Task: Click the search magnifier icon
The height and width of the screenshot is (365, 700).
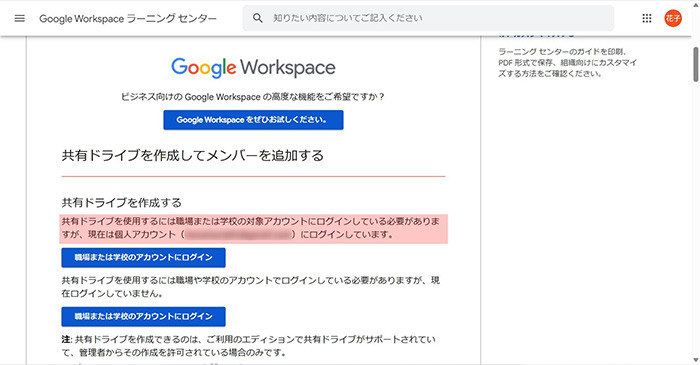Action: point(258,18)
